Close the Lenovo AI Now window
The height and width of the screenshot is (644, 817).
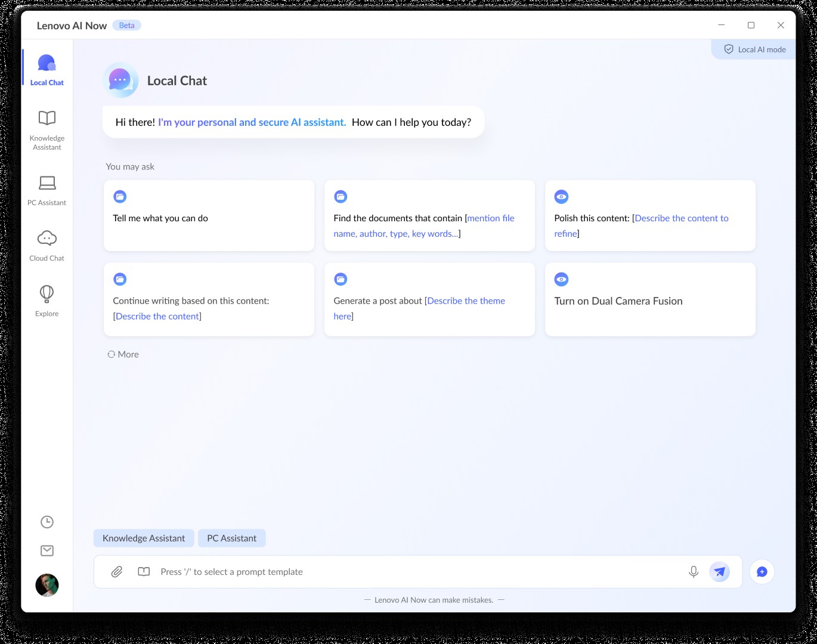pyautogui.click(x=781, y=25)
